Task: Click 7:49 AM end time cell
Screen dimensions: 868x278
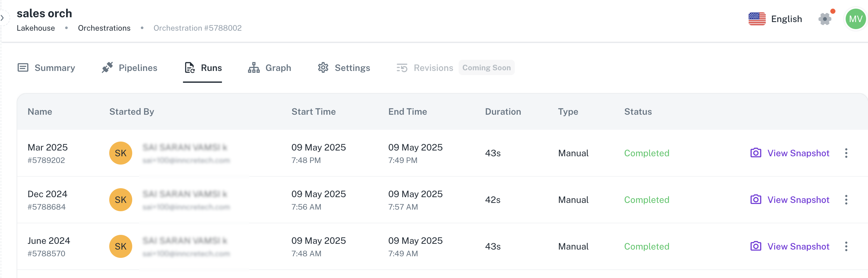Action: (x=403, y=254)
